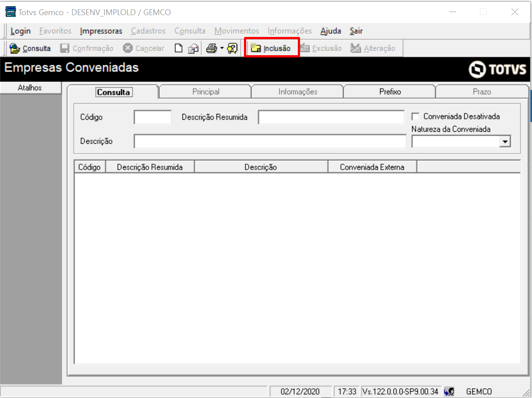Image resolution: width=532 pixels, height=398 pixels.
Task: Click the Atalhos panel button
Action: pyautogui.click(x=31, y=88)
